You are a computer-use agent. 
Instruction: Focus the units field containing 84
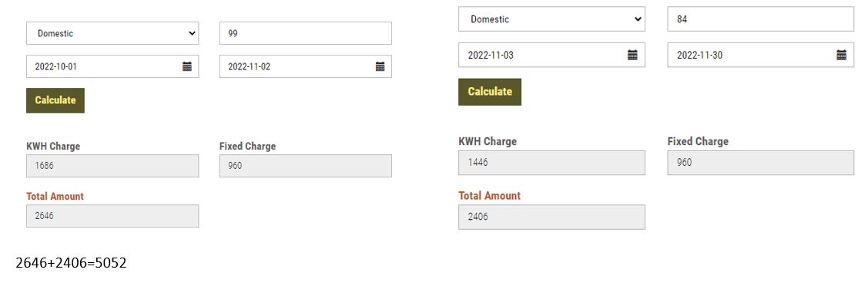point(761,19)
